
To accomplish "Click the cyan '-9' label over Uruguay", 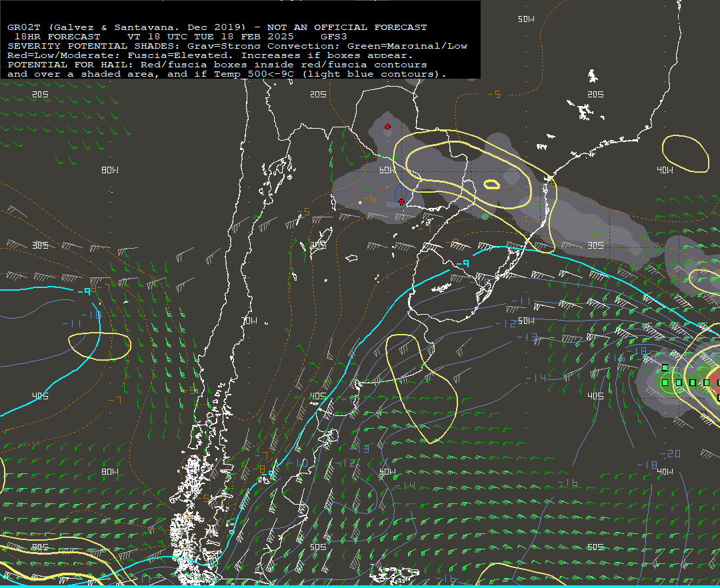I will [463, 263].
